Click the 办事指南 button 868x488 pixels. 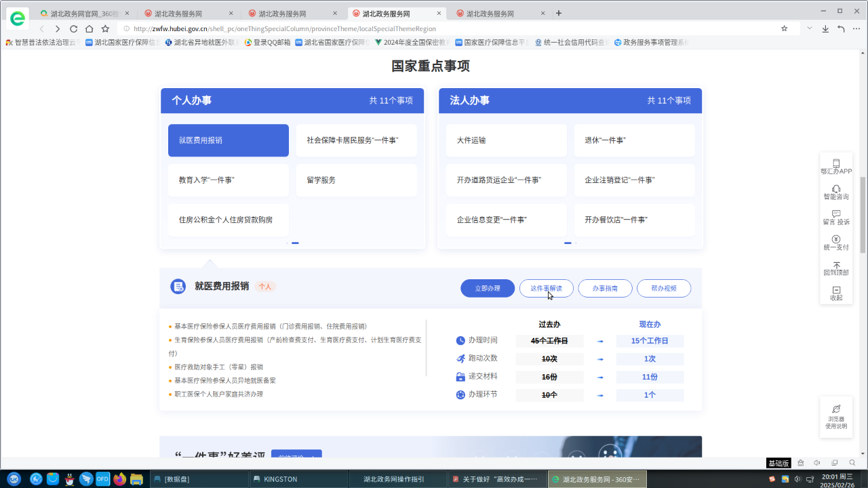point(605,288)
